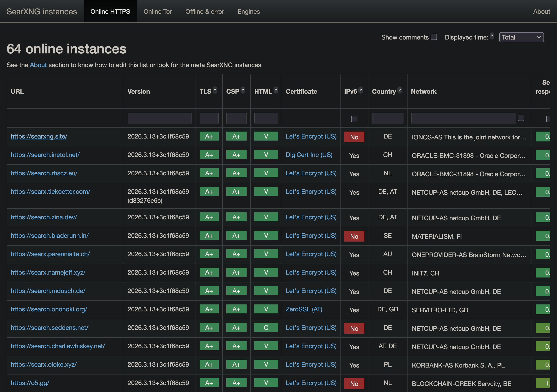Viewport: 557px width, 392px height.
Task: Click the Displayed time help icon
Action: pyautogui.click(x=492, y=36)
